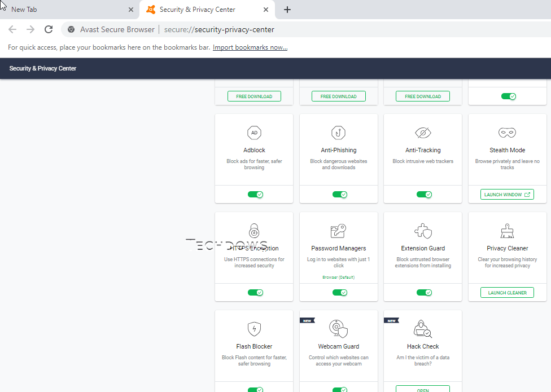Image resolution: width=551 pixels, height=392 pixels.
Task: Click the first FREE DOWNLOAD button
Action: (x=254, y=96)
